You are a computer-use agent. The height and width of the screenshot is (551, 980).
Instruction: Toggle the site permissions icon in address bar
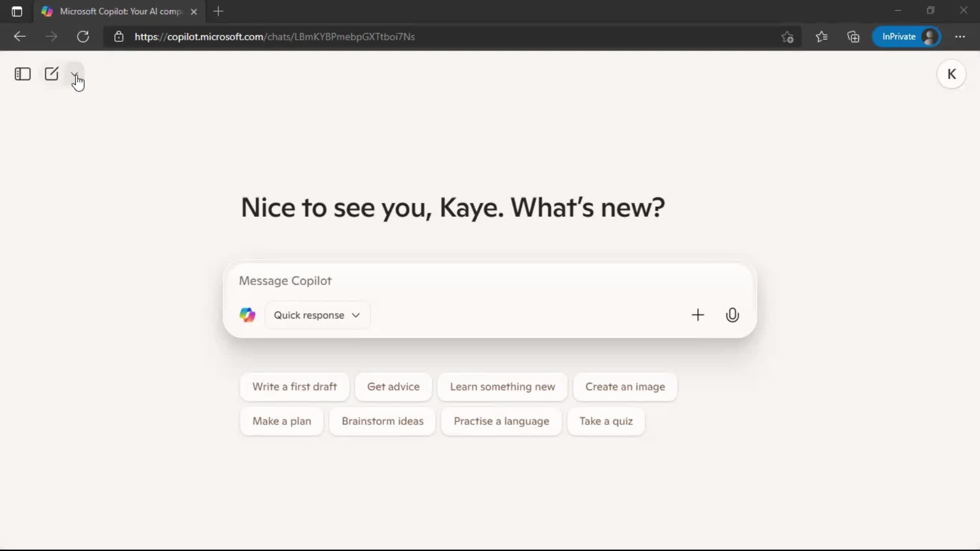click(119, 36)
